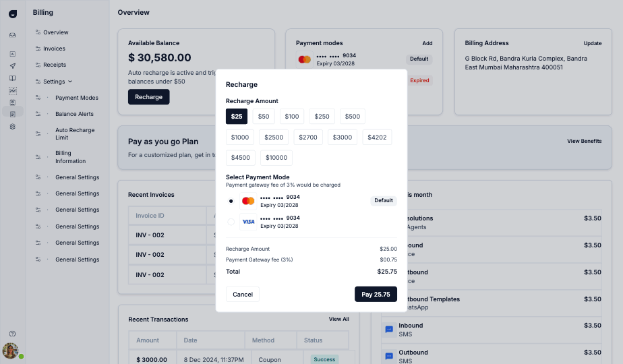Go to Receipts in Billing menu

pos(55,65)
